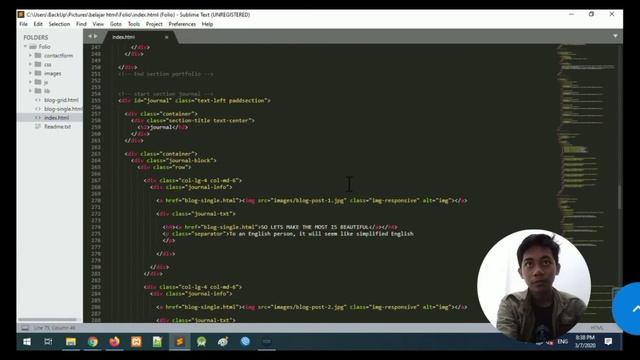Viewport: 640px width, 360px height.
Task: Expand the js folder arrow
Action: pyautogui.click(x=30, y=82)
